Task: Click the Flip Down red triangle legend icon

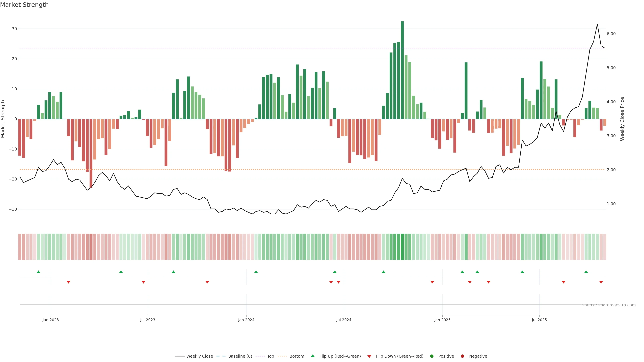Action: point(369,356)
